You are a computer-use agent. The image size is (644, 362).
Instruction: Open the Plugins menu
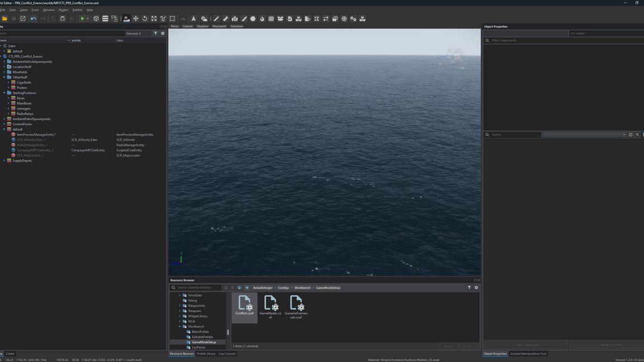coord(63,10)
